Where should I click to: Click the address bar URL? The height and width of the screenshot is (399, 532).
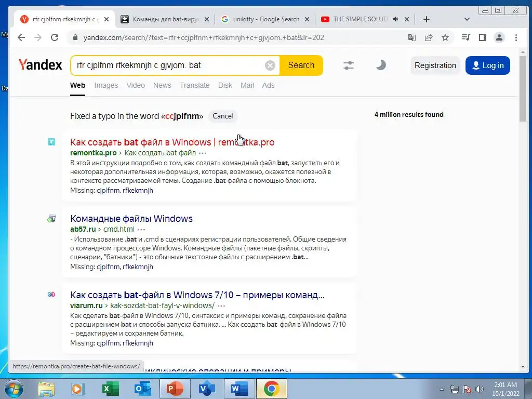204,37
